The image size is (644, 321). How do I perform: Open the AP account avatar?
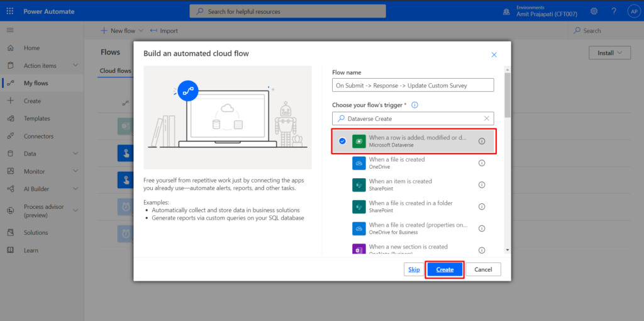[633, 11]
